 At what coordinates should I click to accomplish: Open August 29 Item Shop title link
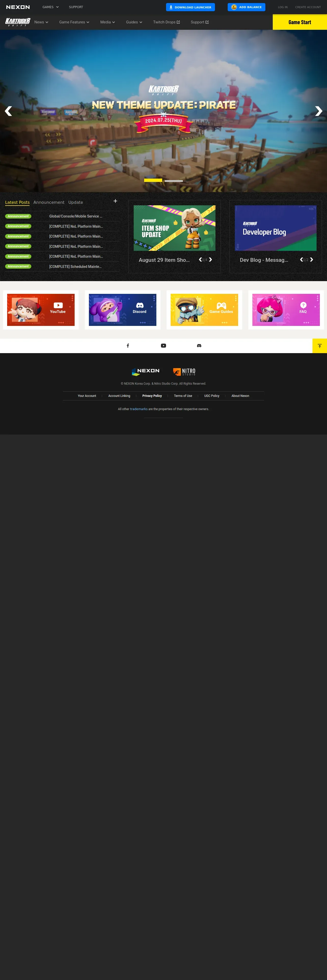pyautogui.click(x=164, y=260)
